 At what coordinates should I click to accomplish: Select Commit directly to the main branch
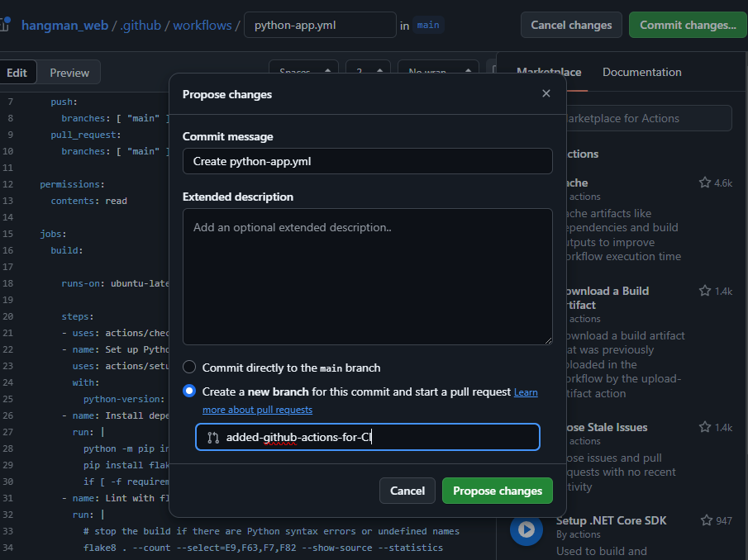point(189,367)
